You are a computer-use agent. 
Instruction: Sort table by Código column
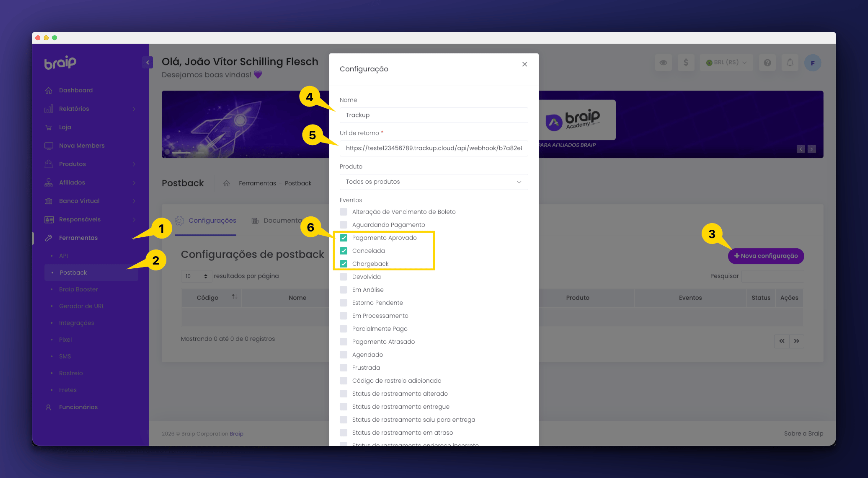pyautogui.click(x=212, y=298)
